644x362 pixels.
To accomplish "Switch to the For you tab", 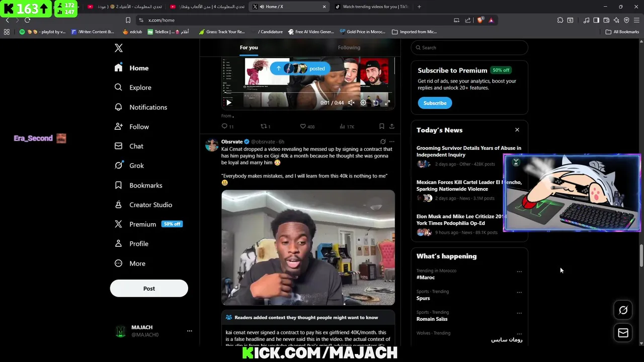I will coord(249,48).
